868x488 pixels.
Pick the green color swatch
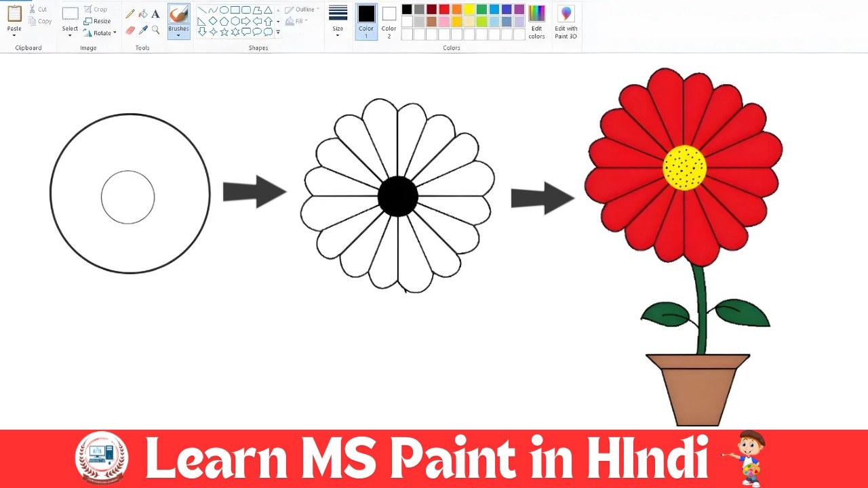(x=481, y=9)
